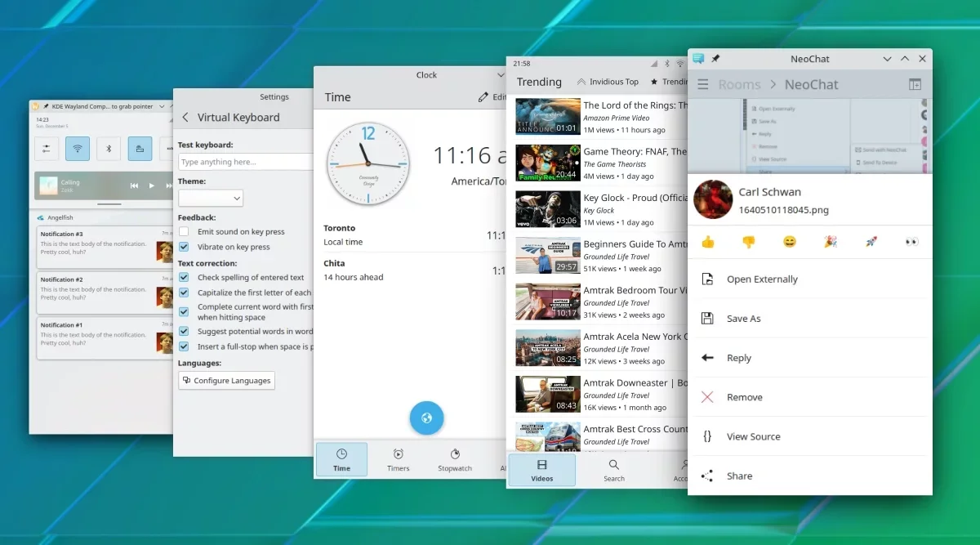This screenshot has height=545, width=980.
Task: Go back from Virtual Keyboard settings
Action: [185, 118]
